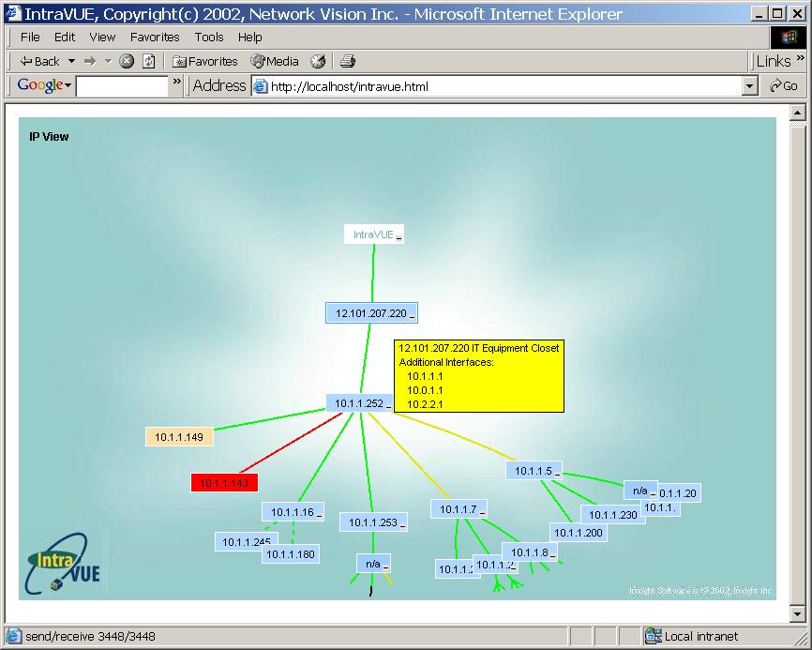This screenshot has width=812, height=650.
Task: Open the Back history dropdown arrow
Action: [x=71, y=62]
